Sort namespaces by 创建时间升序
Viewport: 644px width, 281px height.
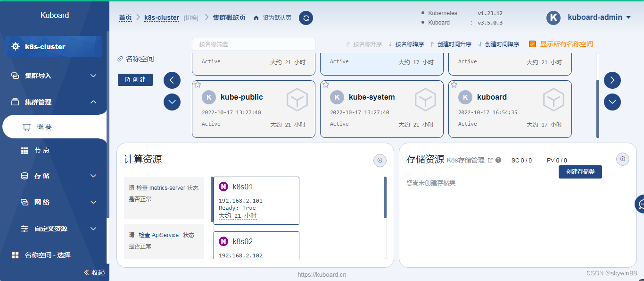451,44
